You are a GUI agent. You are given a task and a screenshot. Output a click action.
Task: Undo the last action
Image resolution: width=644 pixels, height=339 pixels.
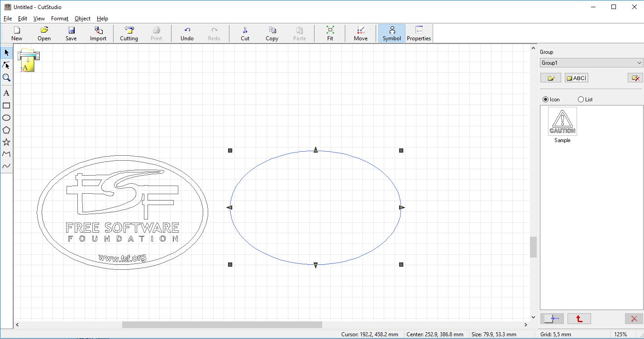(187, 33)
